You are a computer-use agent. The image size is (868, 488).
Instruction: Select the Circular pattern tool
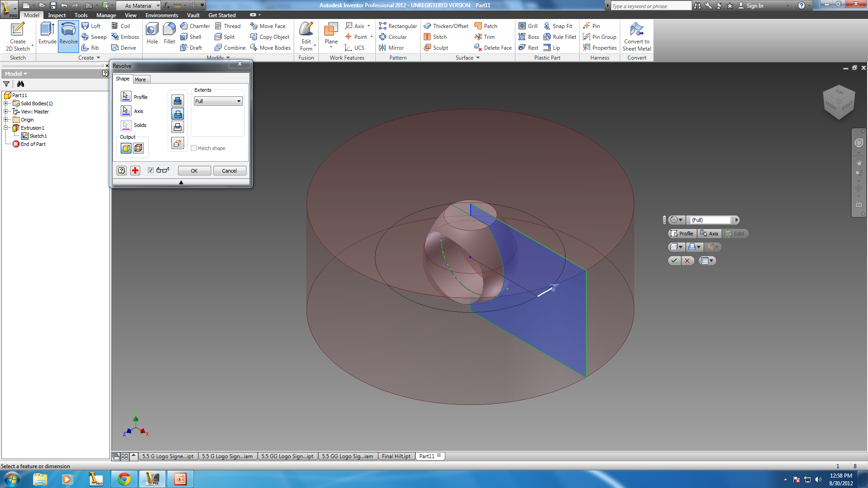(393, 37)
